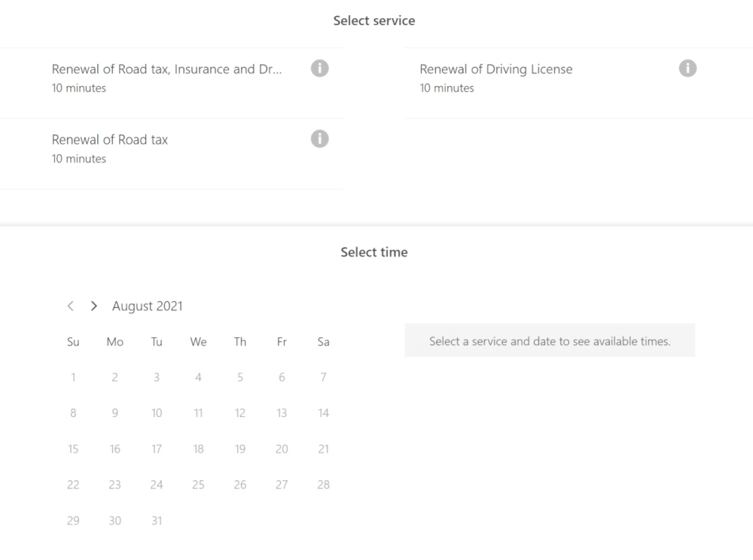Select Renewal of Road tax service
Viewport: 753px width, 560px height.
click(110, 140)
